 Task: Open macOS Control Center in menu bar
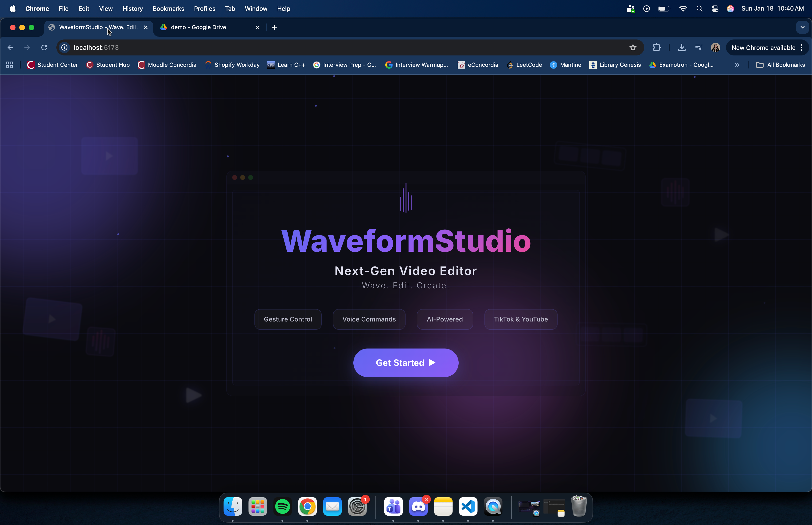click(x=715, y=8)
